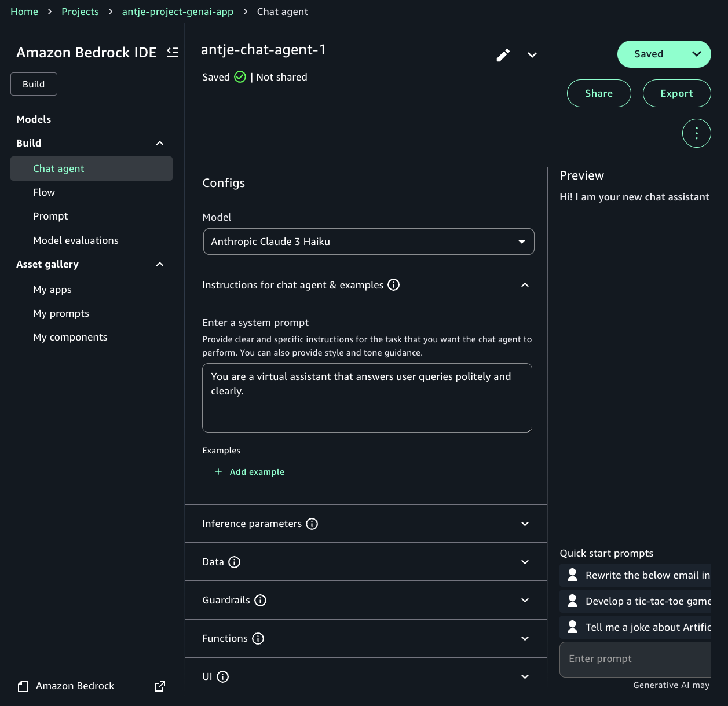
Task: Expand the Inference parameters section
Action: 525,524
